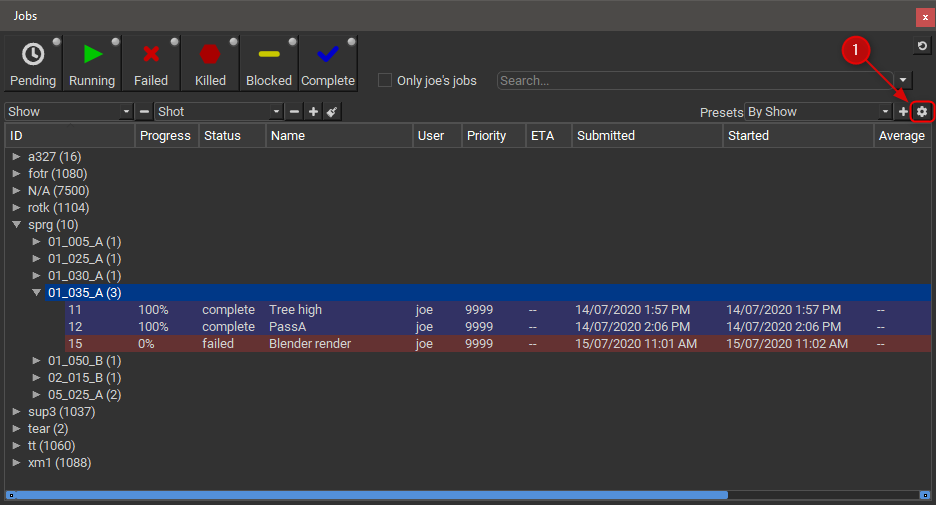
Task: Open the search options dropdown arrow
Action: point(903,81)
